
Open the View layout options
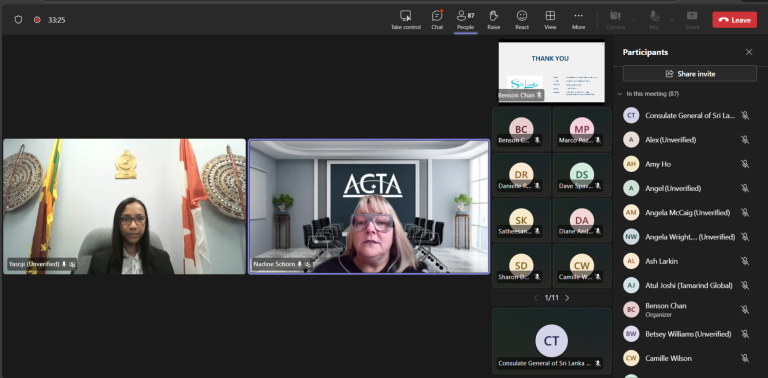click(x=551, y=20)
